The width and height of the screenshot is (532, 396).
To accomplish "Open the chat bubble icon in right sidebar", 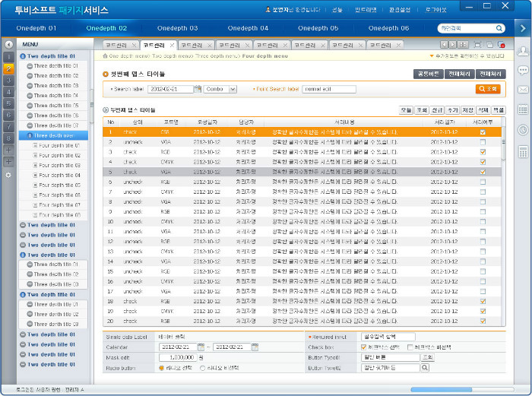I will click(x=523, y=71).
